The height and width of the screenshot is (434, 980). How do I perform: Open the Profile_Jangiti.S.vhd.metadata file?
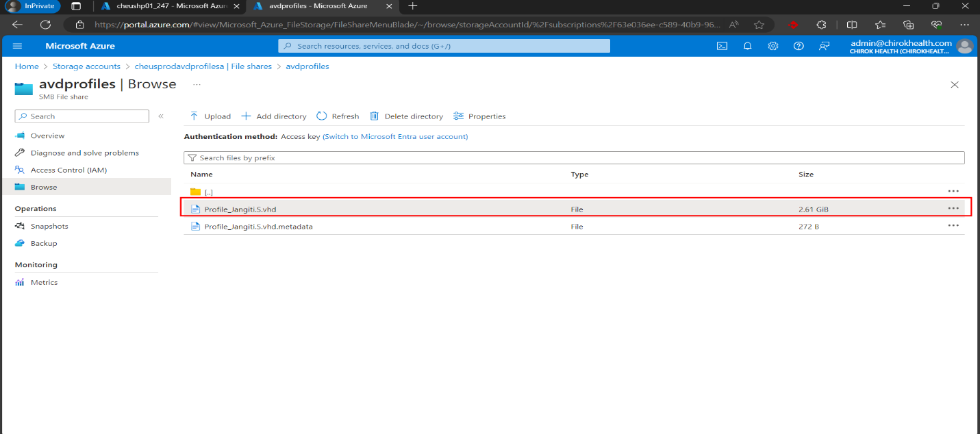258,226
